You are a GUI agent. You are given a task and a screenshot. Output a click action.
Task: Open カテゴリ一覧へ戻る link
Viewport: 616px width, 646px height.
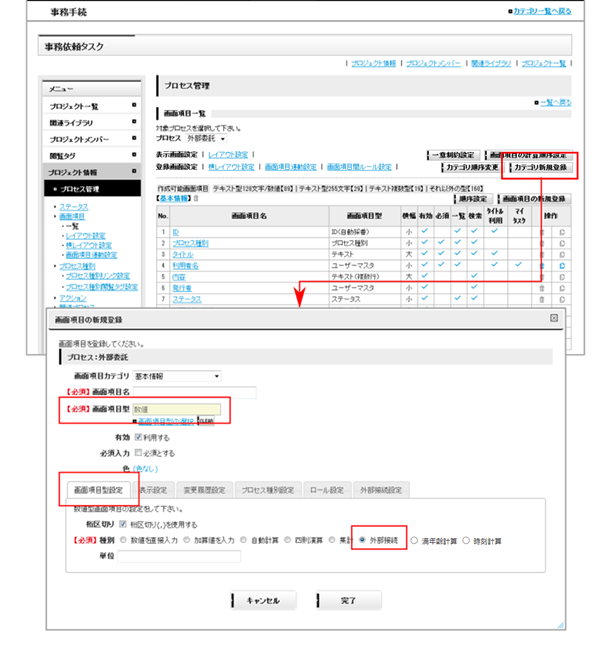(542, 11)
